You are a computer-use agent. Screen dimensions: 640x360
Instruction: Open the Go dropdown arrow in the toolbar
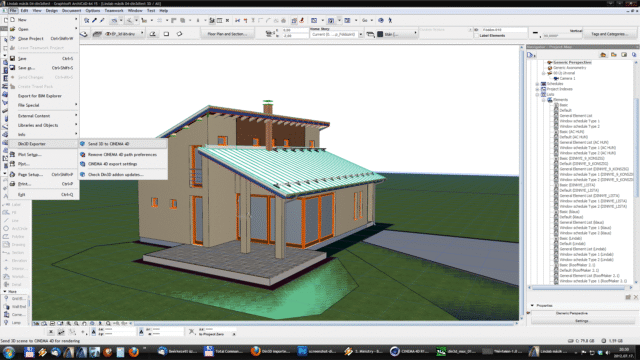click(x=372, y=20)
